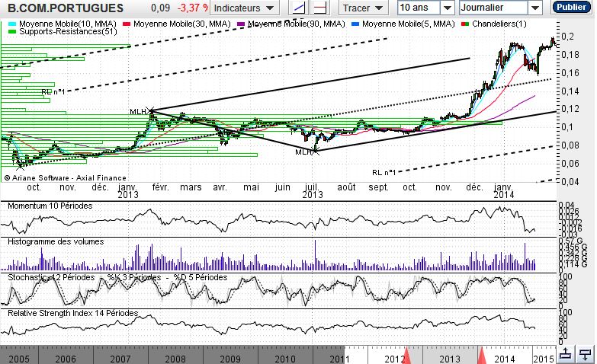Click the upper RL n°1 line label
Screen dimensions: 597x364
click(x=53, y=91)
